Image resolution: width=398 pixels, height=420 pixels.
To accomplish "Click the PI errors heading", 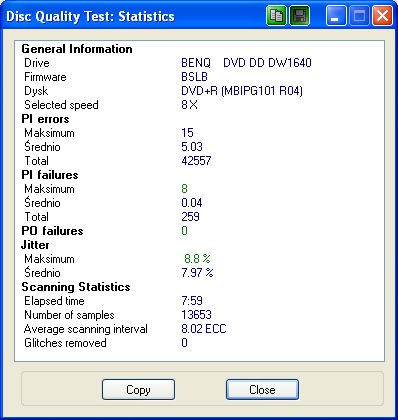I will pos(45,119).
